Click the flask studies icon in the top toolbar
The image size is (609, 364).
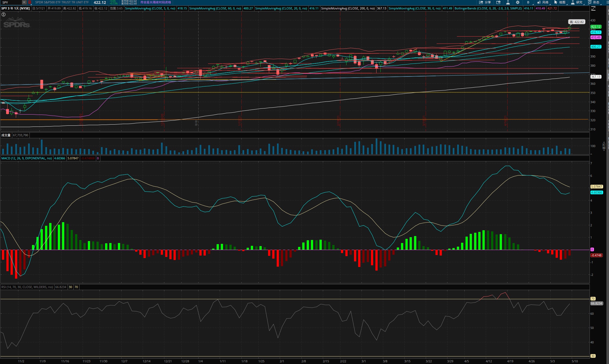[x=508, y=2]
